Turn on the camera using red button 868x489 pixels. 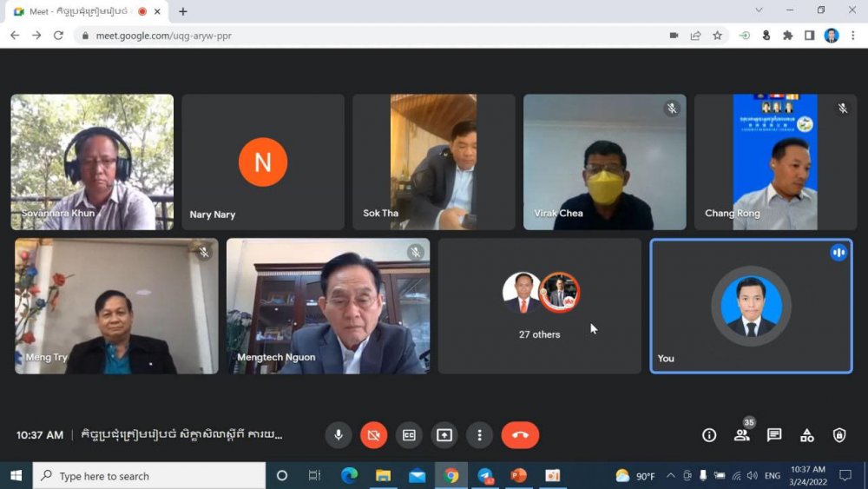click(373, 435)
